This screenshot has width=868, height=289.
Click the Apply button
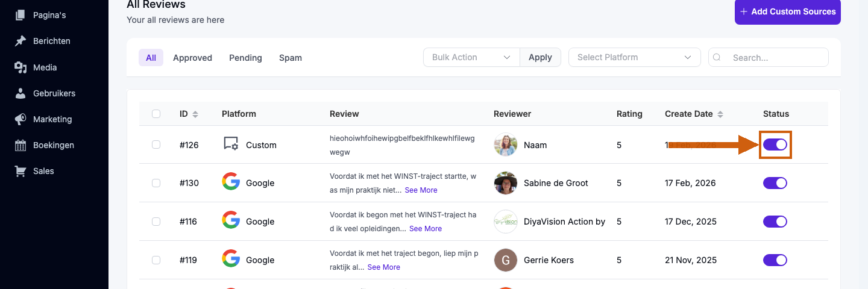pos(540,57)
